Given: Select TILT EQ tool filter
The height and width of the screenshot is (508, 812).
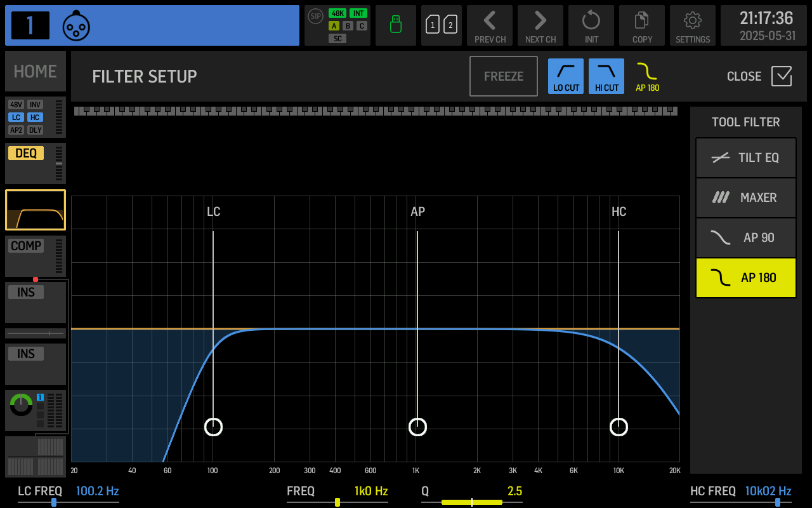Looking at the screenshot, I should [745, 158].
